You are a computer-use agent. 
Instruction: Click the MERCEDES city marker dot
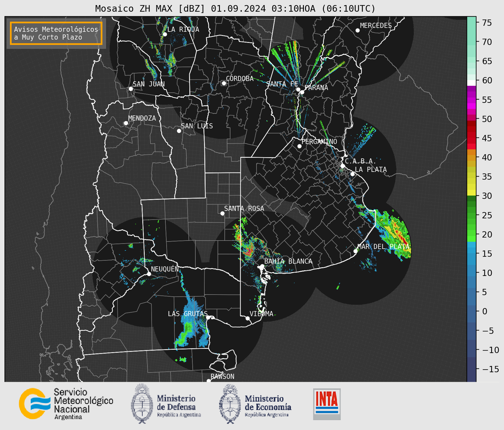point(358,31)
